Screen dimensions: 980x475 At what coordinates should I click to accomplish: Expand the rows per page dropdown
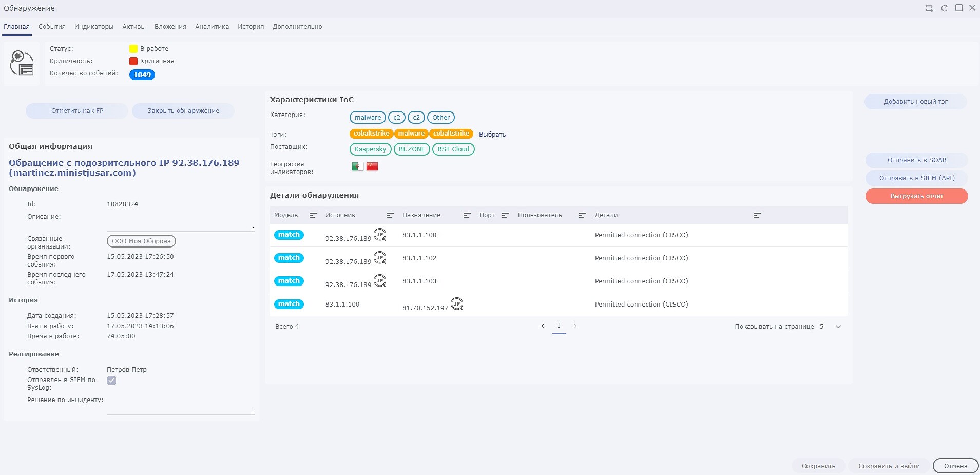tap(838, 327)
